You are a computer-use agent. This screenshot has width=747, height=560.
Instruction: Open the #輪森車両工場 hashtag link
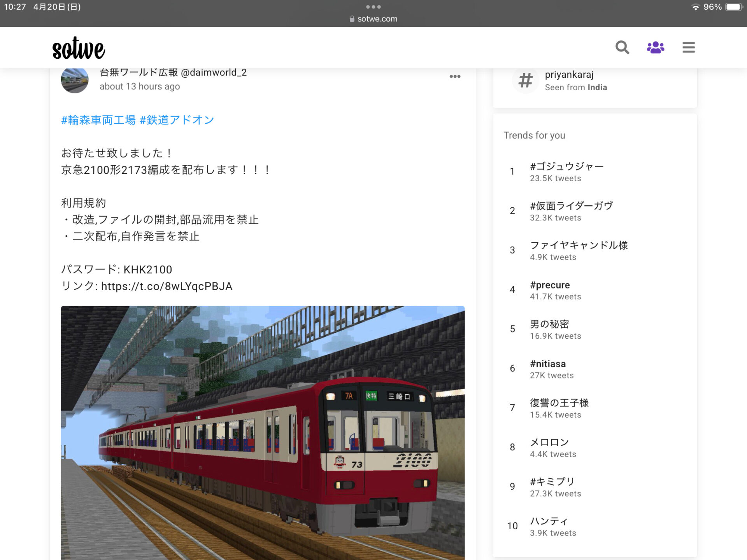(98, 120)
